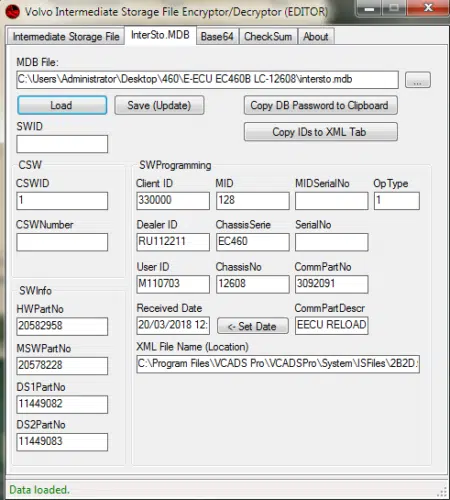The height and width of the screenshot is (500, 450).
Task: Select the InterSto.MDB tab
Action: coord(160,35)
